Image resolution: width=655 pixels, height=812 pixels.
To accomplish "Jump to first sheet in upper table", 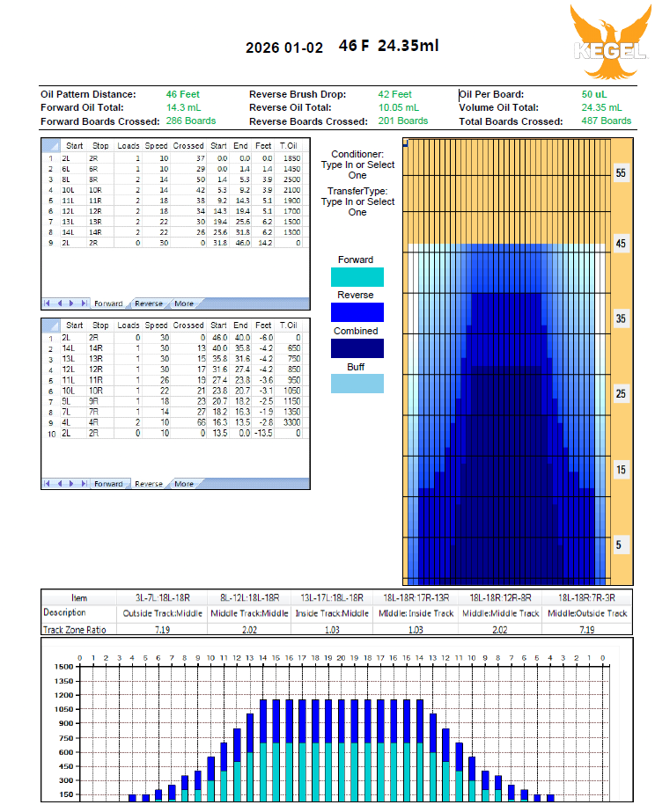I will tap(48, 304).
